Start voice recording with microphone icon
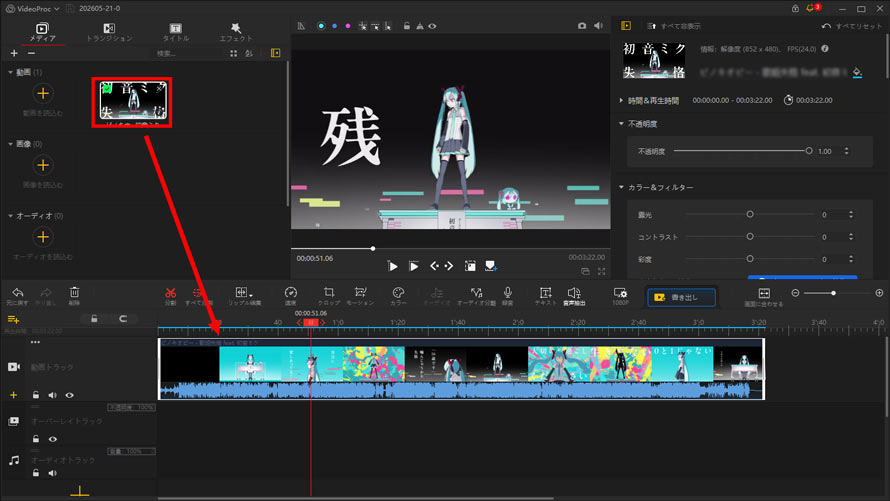Viewport: 890px width, 501px height. (507, 296)
